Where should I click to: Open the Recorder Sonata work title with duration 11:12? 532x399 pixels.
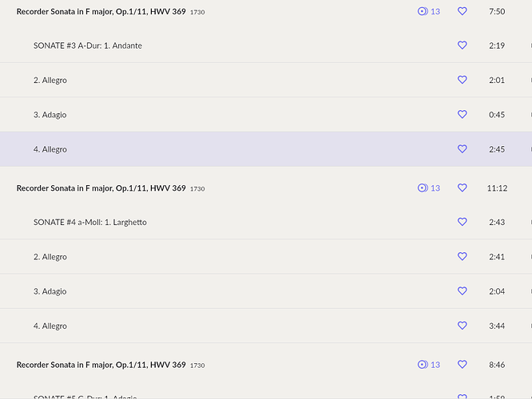[101, 188]
